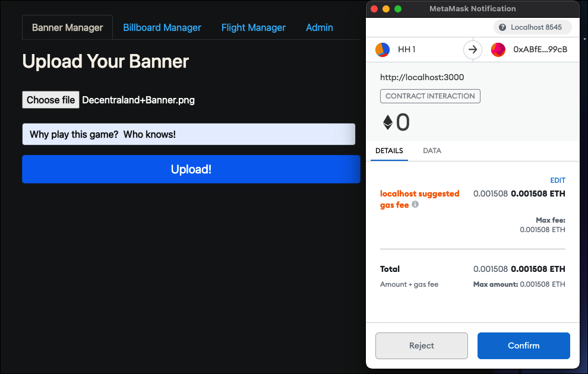Click the Localhost 8545 network pill

533,27
